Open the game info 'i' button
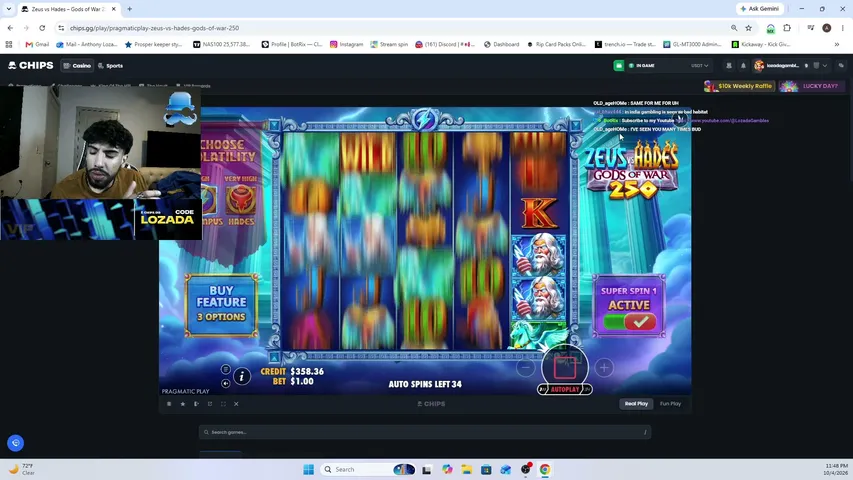 242,376
